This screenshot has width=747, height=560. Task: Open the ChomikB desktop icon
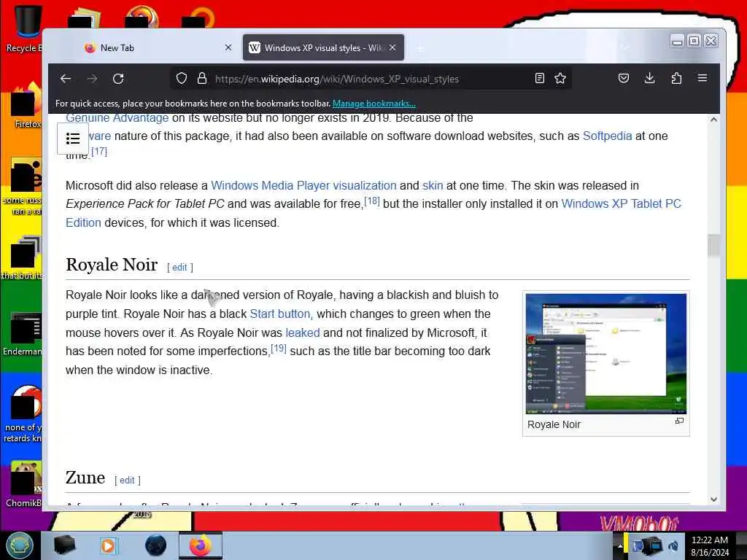coord(24,484)
